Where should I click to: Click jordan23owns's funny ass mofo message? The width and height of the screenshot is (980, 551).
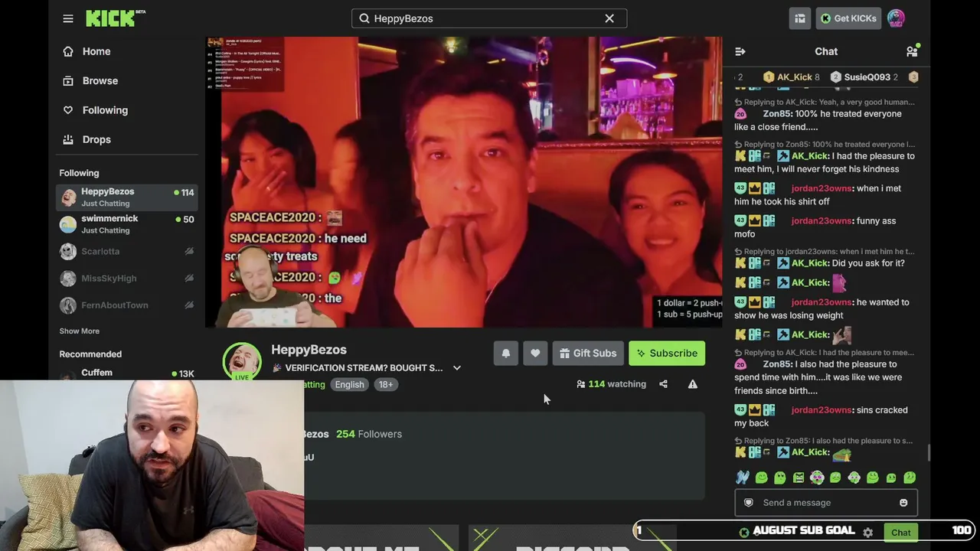tap(825, 227)
